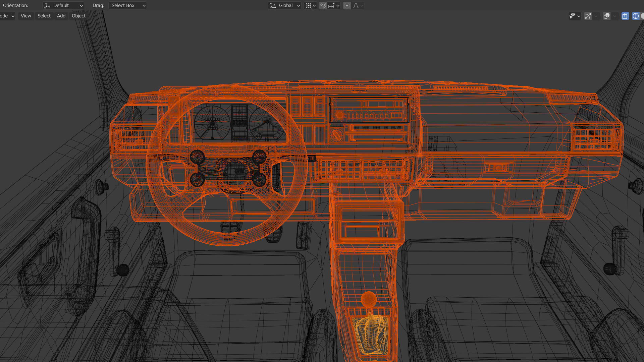Toggle snapping magnet icon
644x362 pixels.
[323, 5]
